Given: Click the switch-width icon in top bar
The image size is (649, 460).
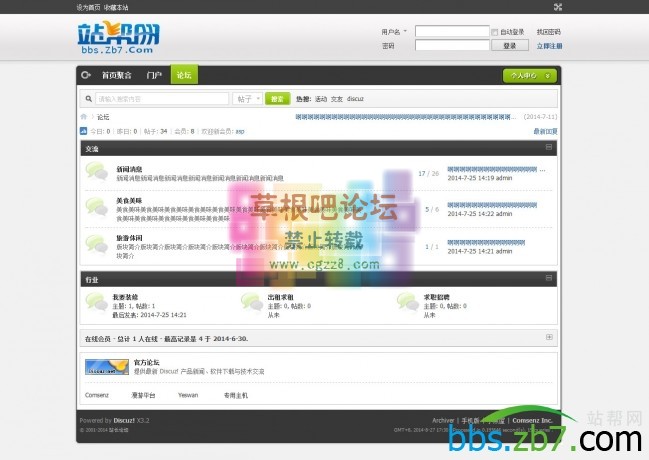Looking at the screenshot, I should pos(558,7).
